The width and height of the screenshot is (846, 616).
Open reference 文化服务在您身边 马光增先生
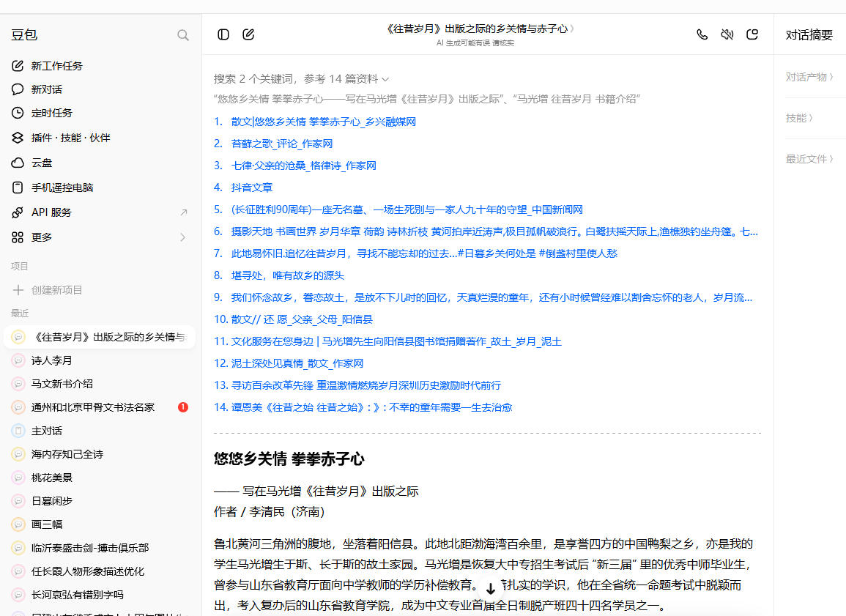[x=396, y=341]
